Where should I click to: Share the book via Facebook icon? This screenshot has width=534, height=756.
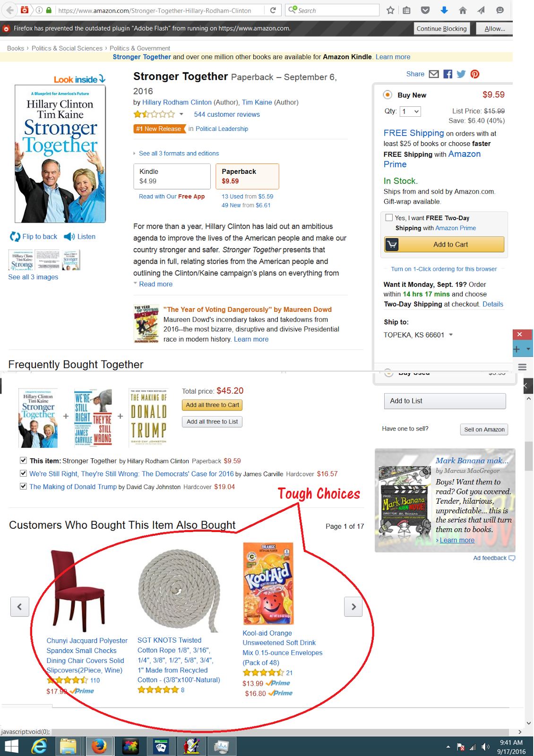448,74
